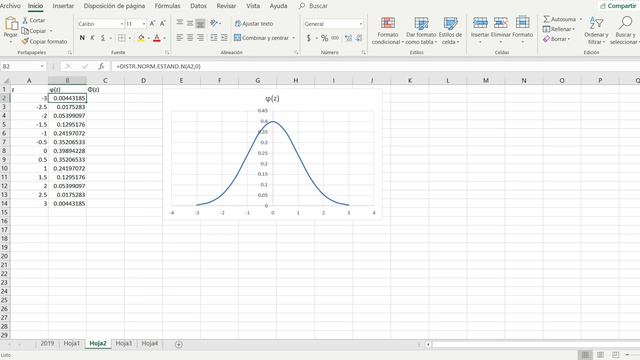This screenshot has height=360, width=640.
Task: Decrease decimal places icon
Action: [359, 38]
